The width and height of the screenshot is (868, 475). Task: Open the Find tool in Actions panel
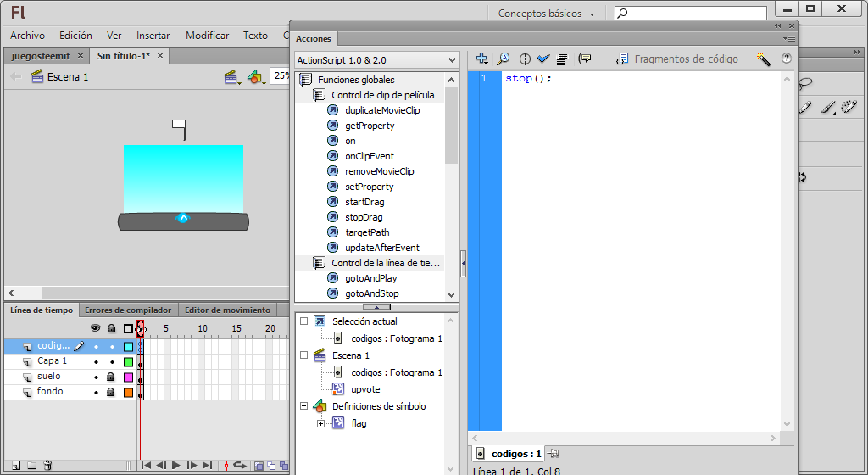(504, 59)
